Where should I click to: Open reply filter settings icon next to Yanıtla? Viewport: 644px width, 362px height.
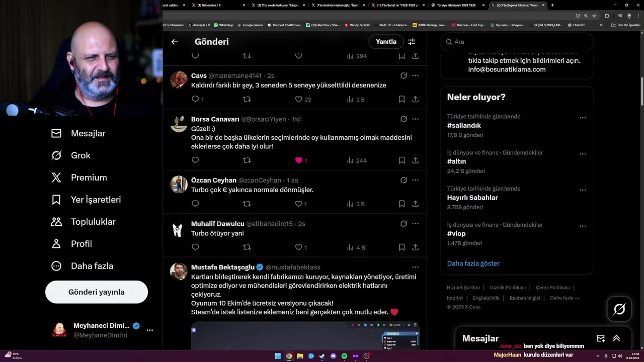point(412,42)
